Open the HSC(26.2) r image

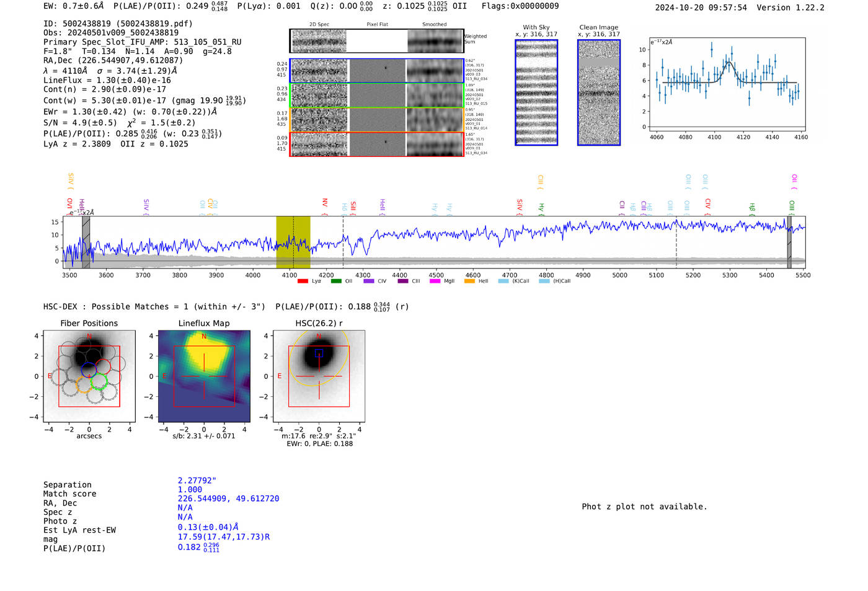(319, 376)
